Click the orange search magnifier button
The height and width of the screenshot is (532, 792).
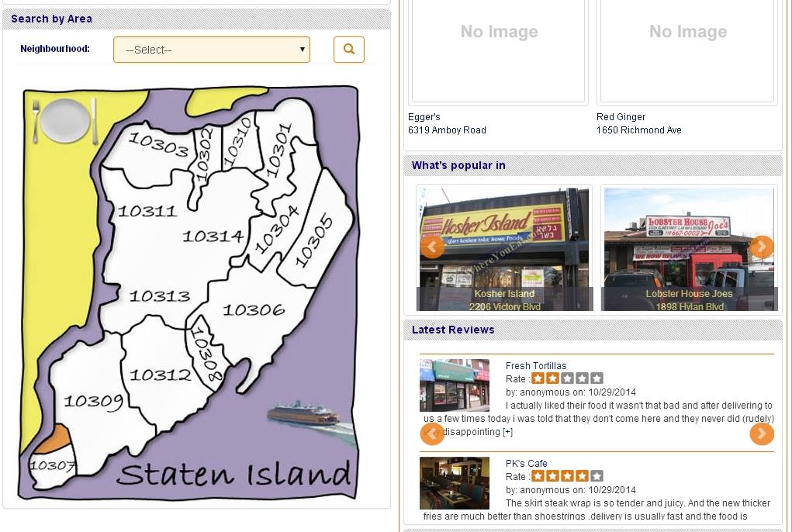(x=349, y=50)
